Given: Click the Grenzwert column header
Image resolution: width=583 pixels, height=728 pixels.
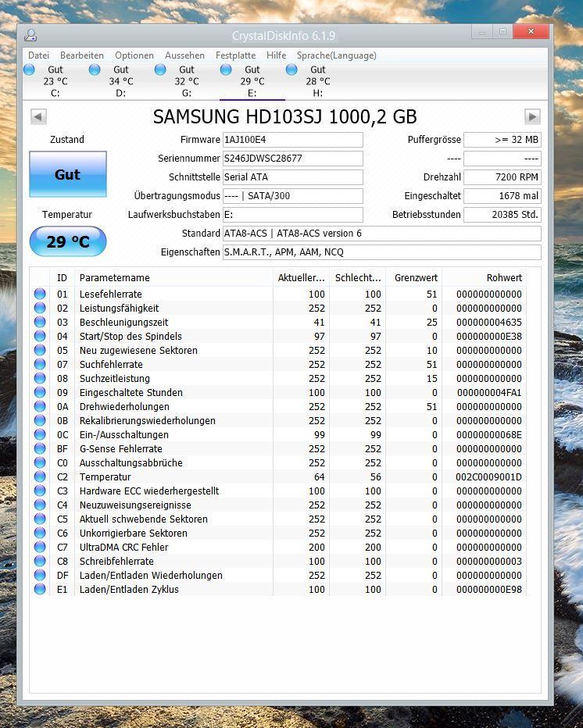Looking at the screenshot, I should point(413,277).
